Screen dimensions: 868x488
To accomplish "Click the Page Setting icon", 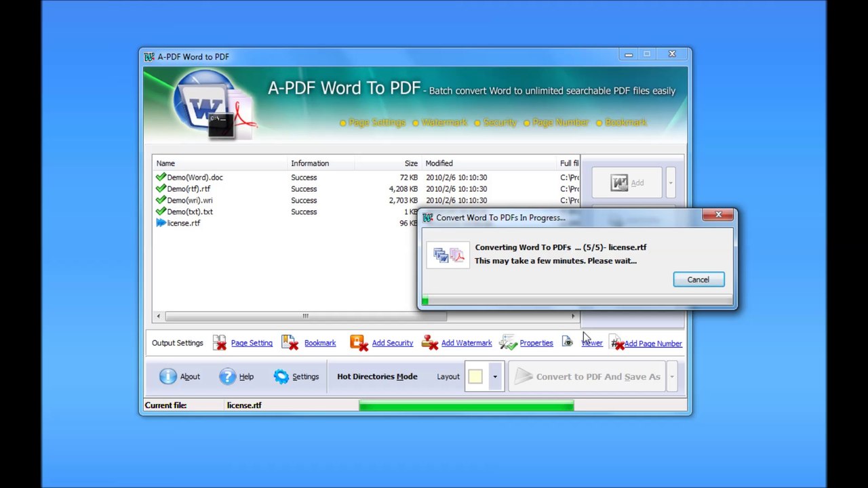I will 220,343.
